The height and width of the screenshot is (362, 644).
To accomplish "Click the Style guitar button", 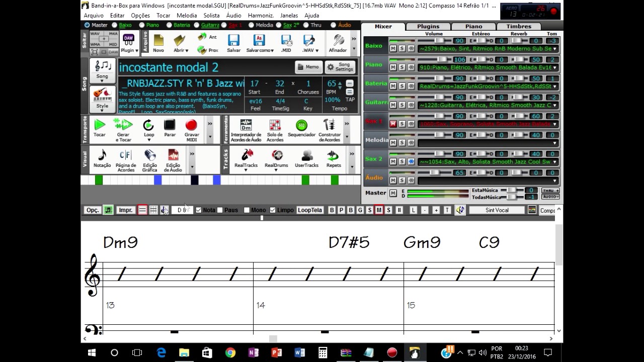I will pyautogui.click(x=102, y=99).
